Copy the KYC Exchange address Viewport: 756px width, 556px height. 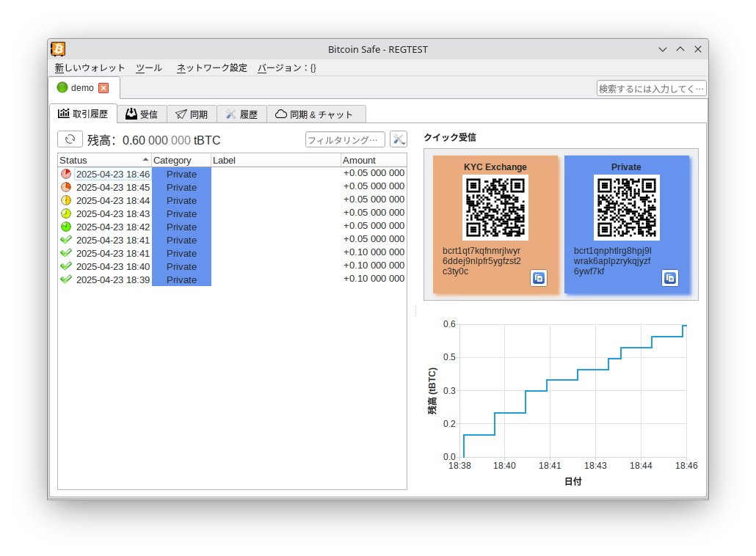coord(539,278)
